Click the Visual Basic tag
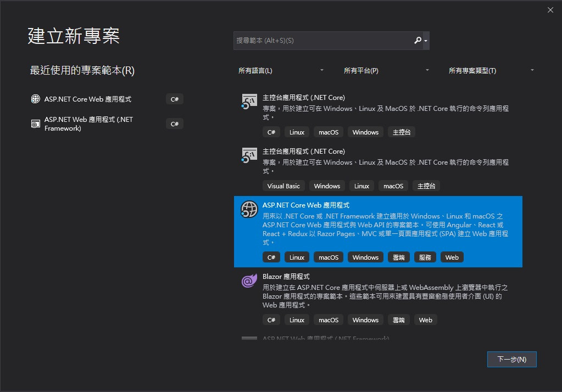This screenshot has height=392, width=562. click(283, 186)
